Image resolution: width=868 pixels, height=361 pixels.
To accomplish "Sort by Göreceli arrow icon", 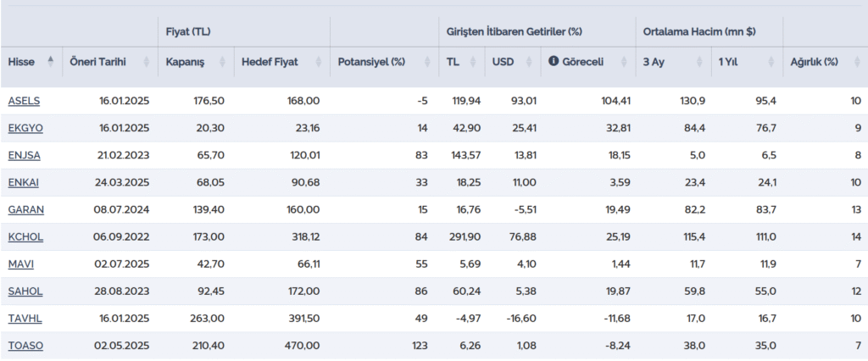I will pyautogui.click(x=624, y=62).
